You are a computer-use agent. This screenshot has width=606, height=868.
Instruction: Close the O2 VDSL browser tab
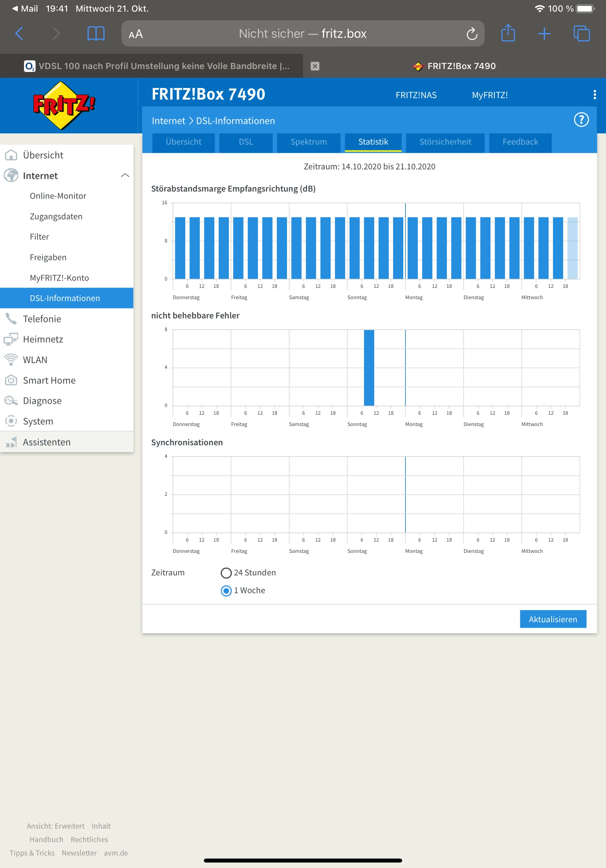point(315,66)
